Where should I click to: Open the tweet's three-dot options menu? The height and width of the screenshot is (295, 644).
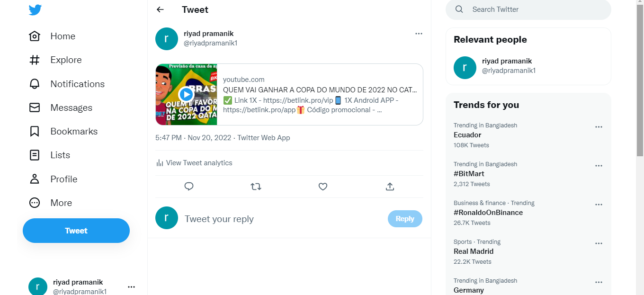(419, 34)
